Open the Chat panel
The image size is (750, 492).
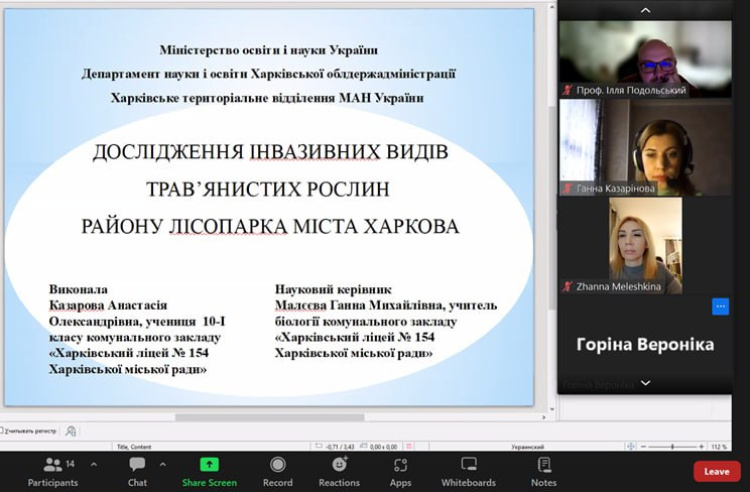[x=137, y=471]
